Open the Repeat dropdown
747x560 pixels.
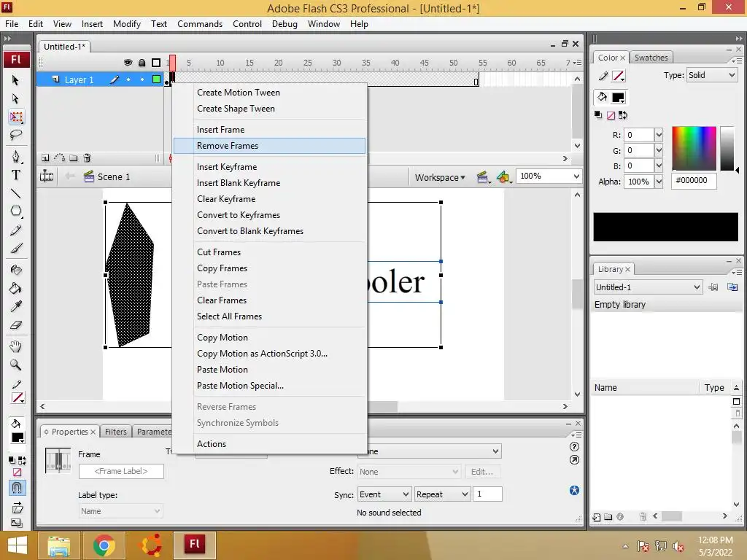(x=442, y=494)
